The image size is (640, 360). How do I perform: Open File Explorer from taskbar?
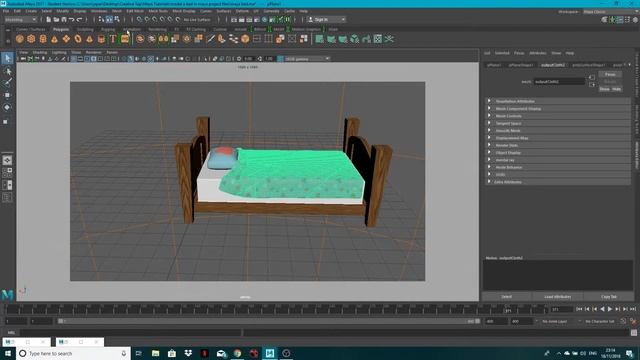[x=156, y=353]
